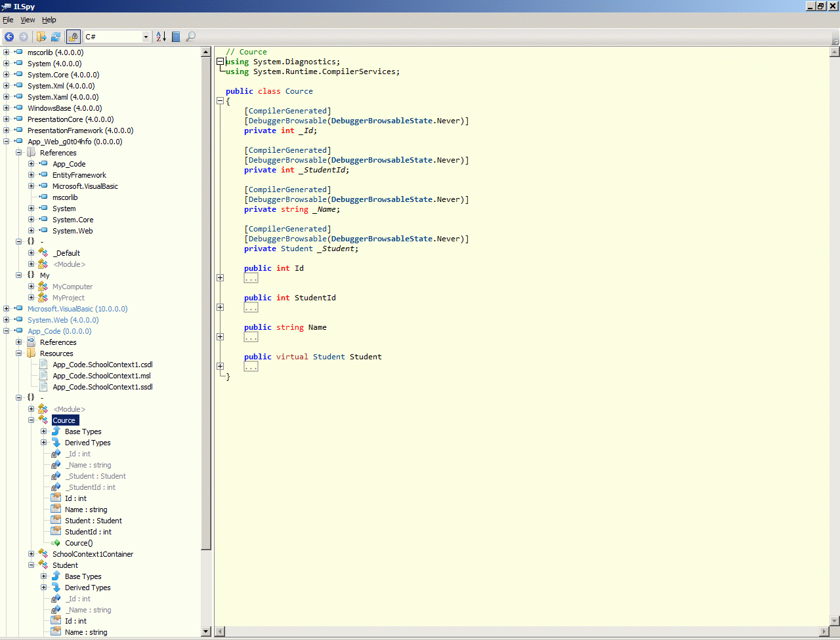Screen dimensions: 840x640
Task: Open an assembly via the toolbar folder icon
Action: click(x=41, y=37)
